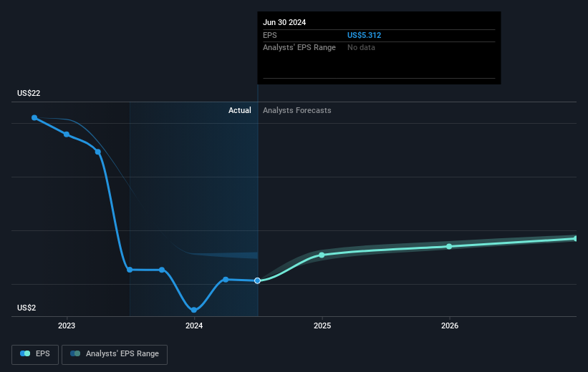The height and width of the screenshot is (372, 588).
Task: Click the 2024 x-axis label
Action: (x=194, y=325)
